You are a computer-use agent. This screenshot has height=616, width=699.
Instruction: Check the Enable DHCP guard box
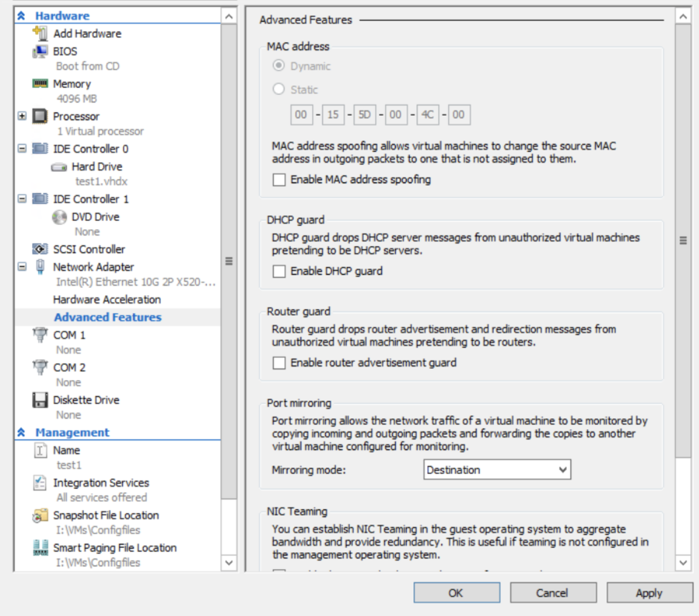[279, 271]
